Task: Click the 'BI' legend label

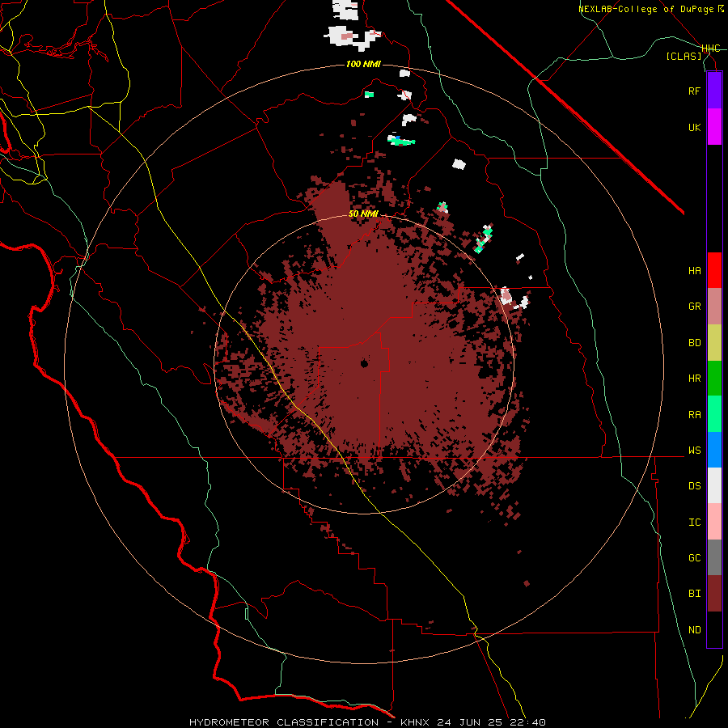Action: point(695,594)
